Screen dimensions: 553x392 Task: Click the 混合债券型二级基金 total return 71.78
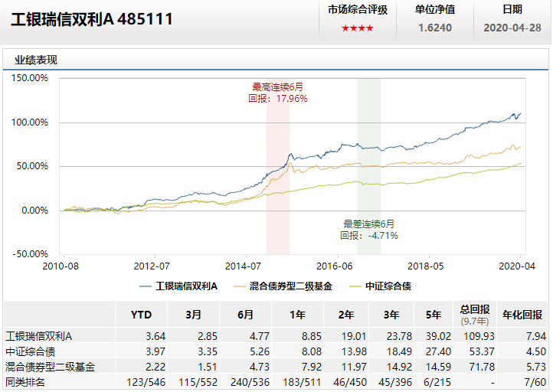click(482, 367)
